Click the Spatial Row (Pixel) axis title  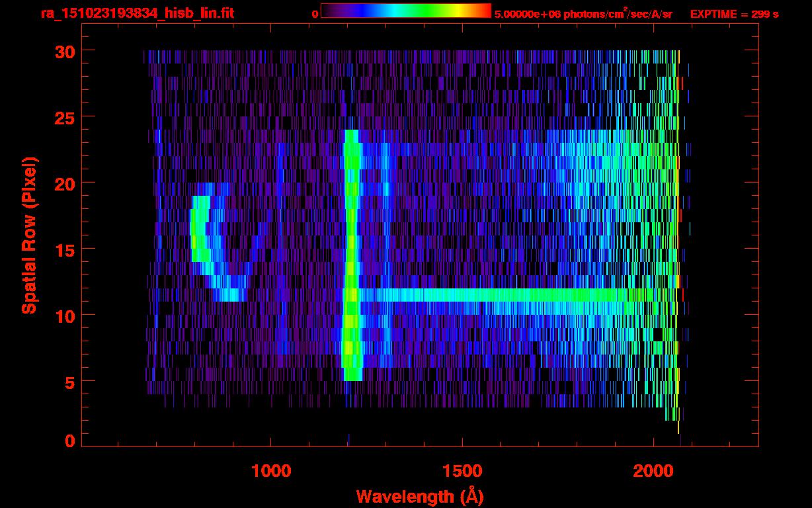(29, 235)
